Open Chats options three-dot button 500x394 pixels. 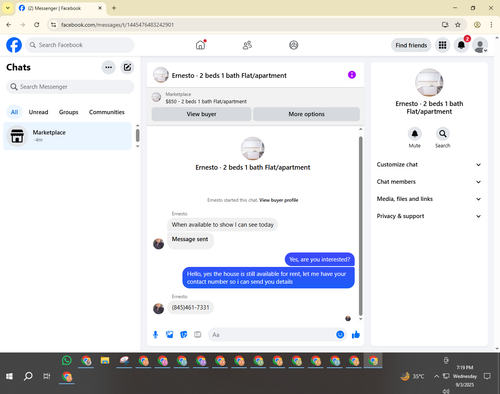tap(108, 67)
